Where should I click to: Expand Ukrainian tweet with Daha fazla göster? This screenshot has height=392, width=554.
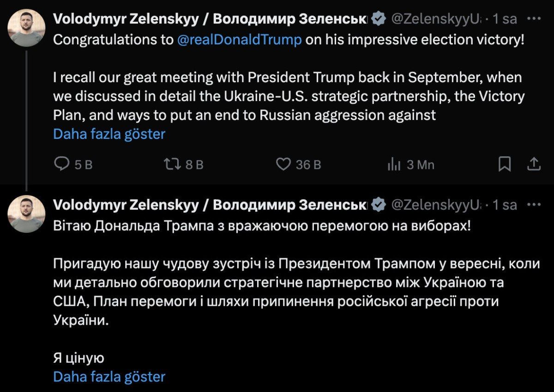click(109, 377)
